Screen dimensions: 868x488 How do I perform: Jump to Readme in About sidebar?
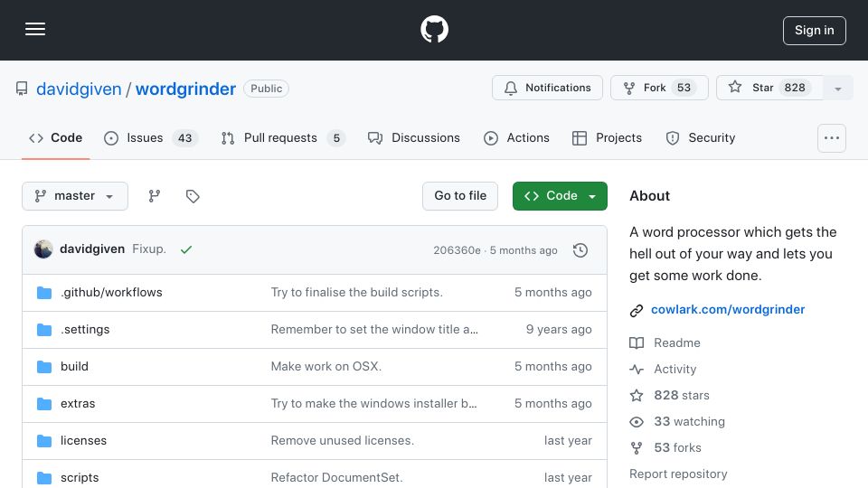pyautogui.click(x=665, y=343)
